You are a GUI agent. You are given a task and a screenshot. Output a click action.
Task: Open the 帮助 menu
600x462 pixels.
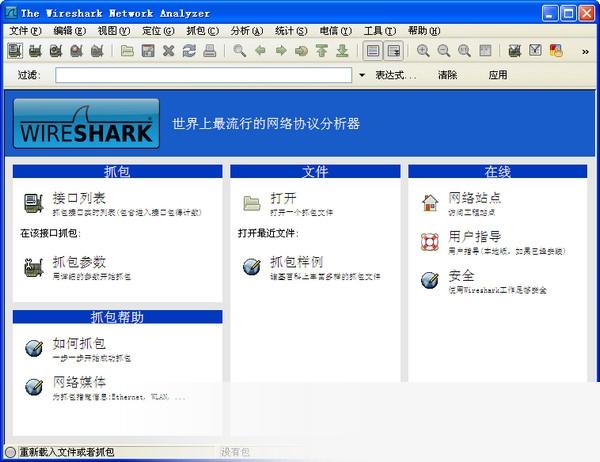(x=424, y=31)
